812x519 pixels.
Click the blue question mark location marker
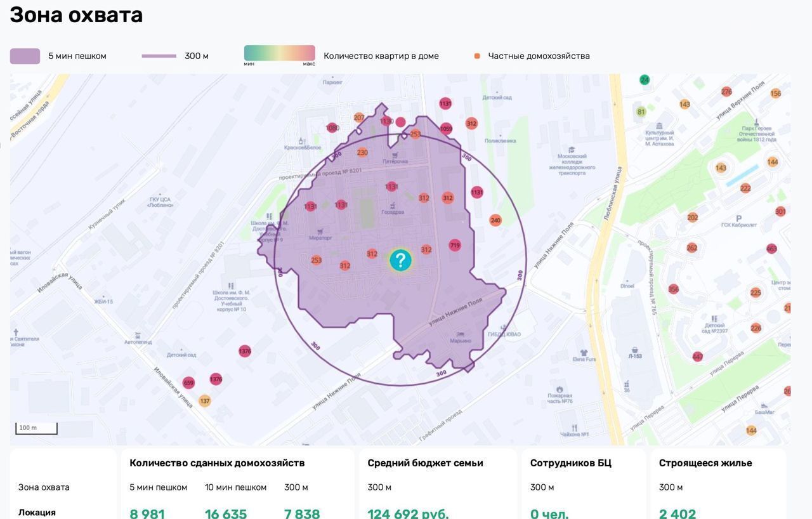coord(400,260)
